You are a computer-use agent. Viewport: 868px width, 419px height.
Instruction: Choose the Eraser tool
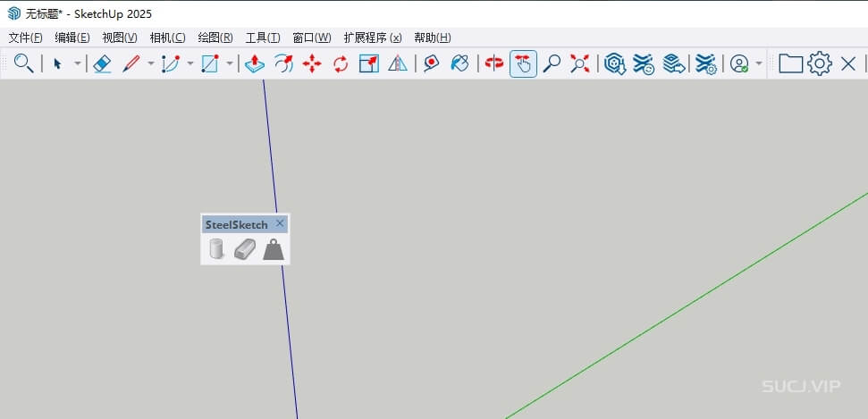103,63
